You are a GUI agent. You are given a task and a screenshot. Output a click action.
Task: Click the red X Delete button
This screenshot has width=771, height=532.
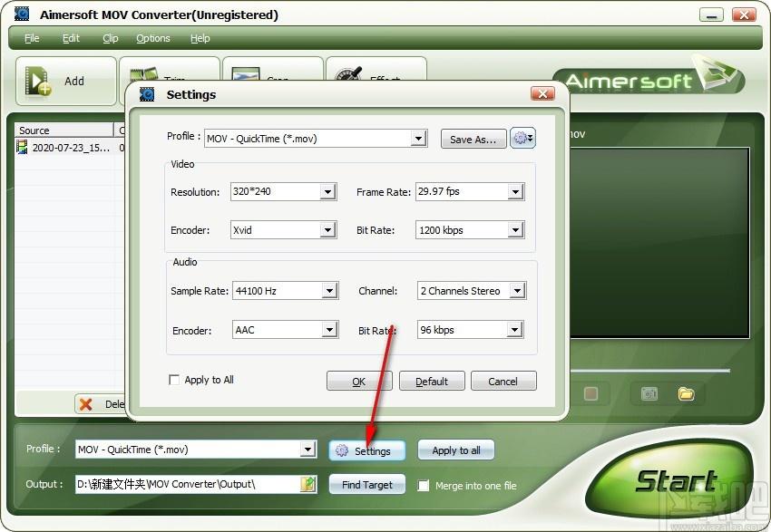(x=100, y=404)
